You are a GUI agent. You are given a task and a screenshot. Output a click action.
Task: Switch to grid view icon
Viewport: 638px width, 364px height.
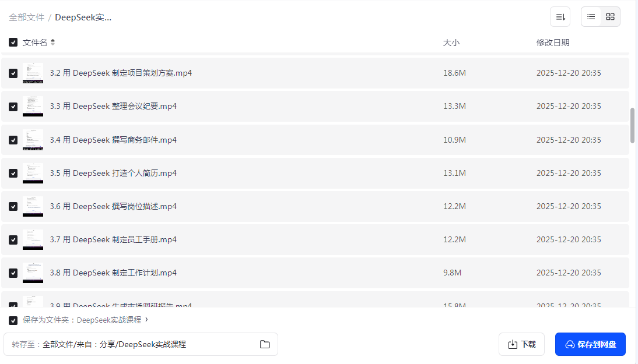[610, 17]
